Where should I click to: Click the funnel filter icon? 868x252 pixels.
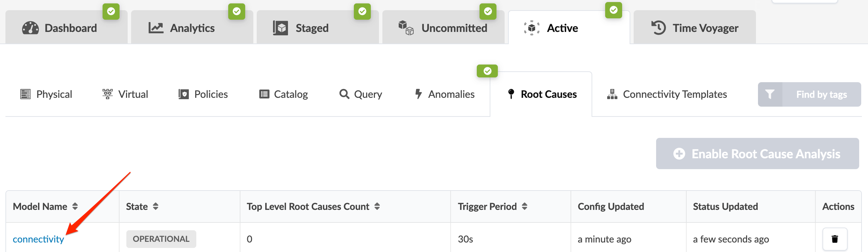pyautogui.click(x=770, y=94)
